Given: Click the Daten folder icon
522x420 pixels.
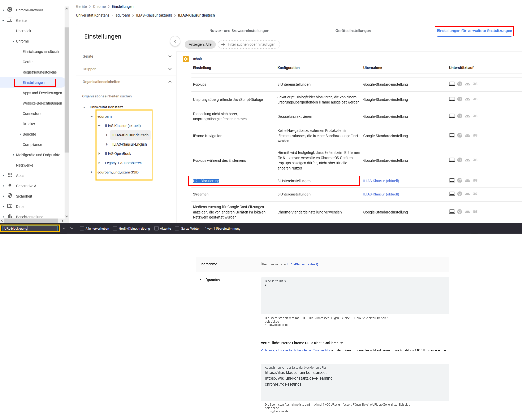Looking at the screenshot, I should click(10, 206).
